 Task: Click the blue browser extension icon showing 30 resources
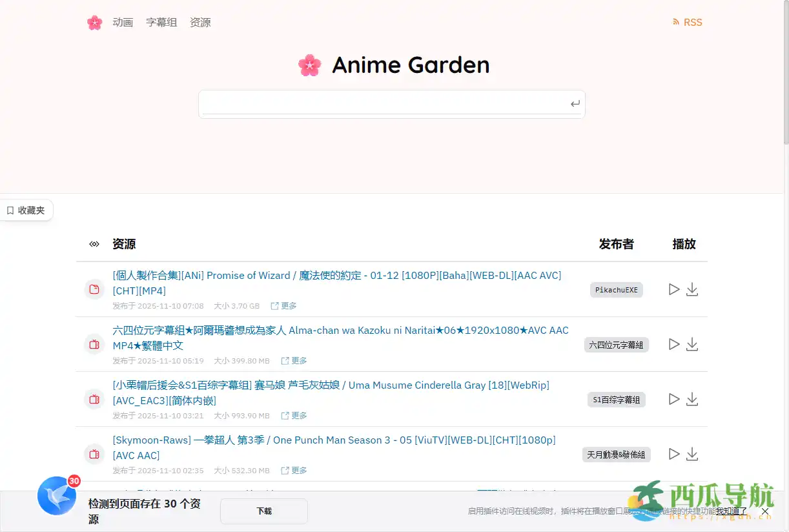(57, 496)
